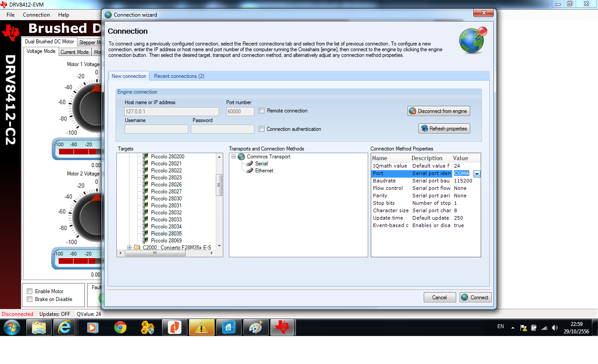Close the Connection wizard window
This screenshot has height=364, width=598.
[484, 14]
